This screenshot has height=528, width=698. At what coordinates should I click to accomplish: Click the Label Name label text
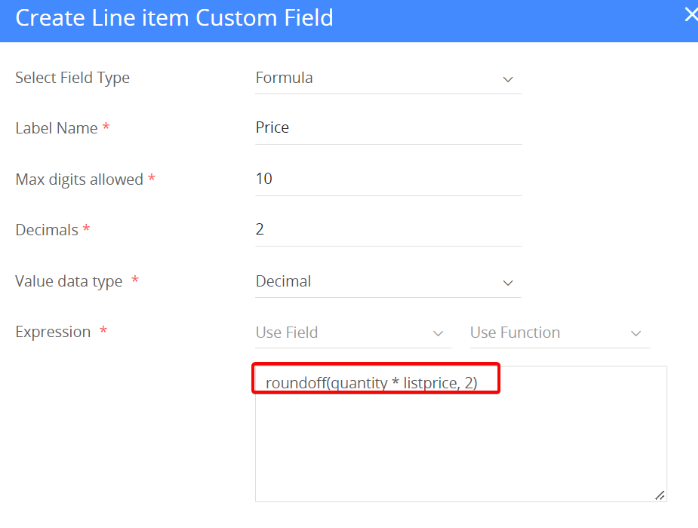coord(56,128)
